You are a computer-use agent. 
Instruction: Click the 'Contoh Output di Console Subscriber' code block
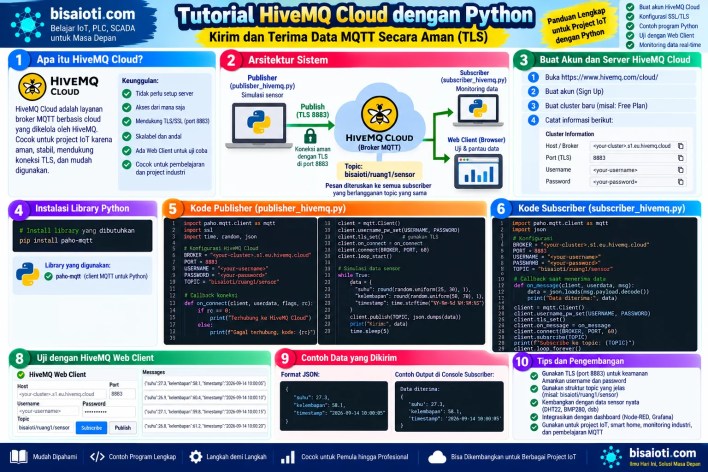449,406
